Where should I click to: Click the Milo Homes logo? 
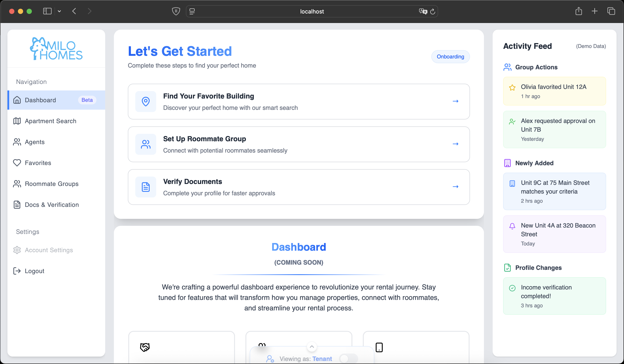point(56,49)
